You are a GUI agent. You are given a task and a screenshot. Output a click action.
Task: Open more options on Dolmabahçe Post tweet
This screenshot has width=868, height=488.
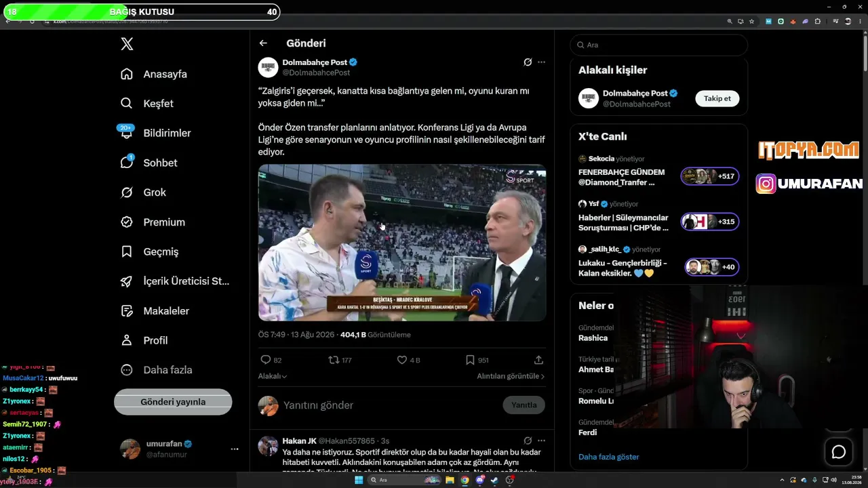[x=541, y=62]
